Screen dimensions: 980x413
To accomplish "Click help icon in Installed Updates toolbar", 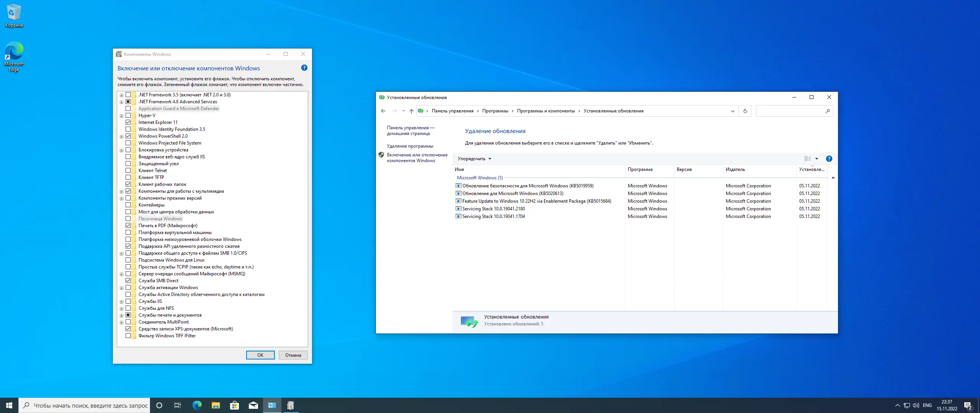I will [829, 159].
